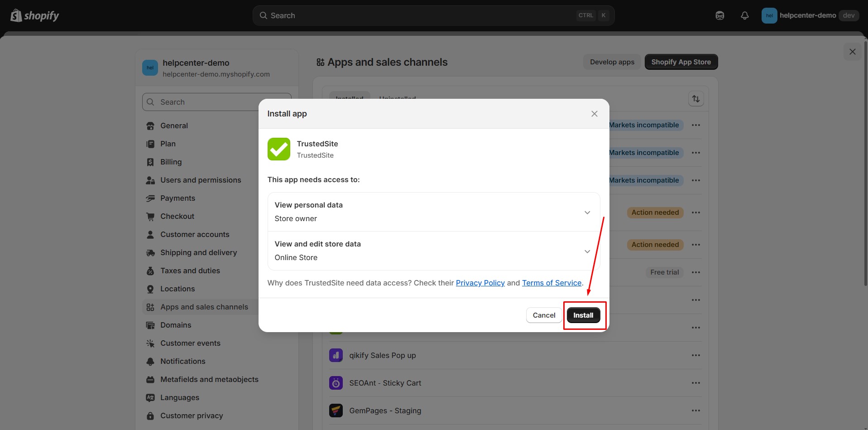868x430 pixels.
Task: Click the sort arrows icon in apps list
Action: pyautogui.click(x=695, y=99)
